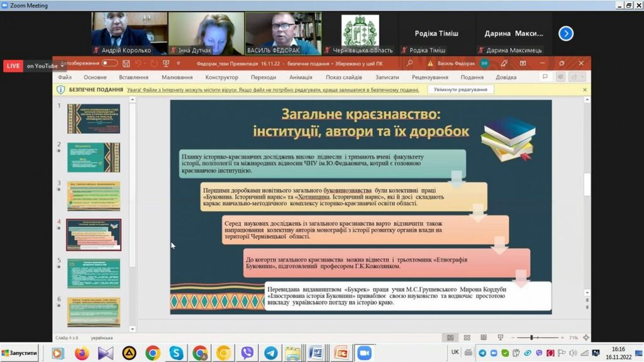Show next Zoom participants with arrow
The height and width of the screenshot is (362, 644).
pyautogui.click(x=566, y=33)
